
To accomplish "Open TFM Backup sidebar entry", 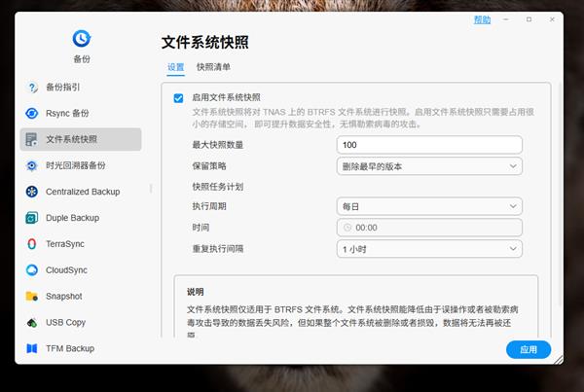I will (x=81, y=348).
